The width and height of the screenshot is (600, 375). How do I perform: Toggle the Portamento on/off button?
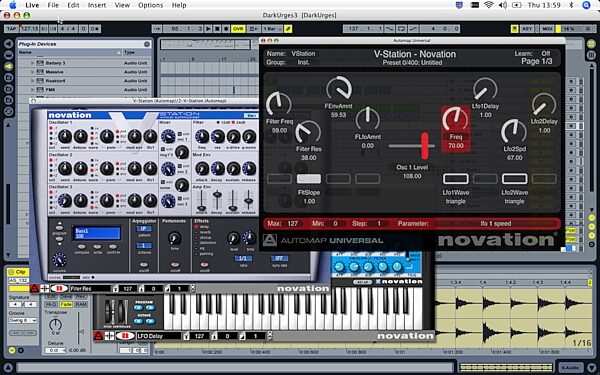[175, 265]
